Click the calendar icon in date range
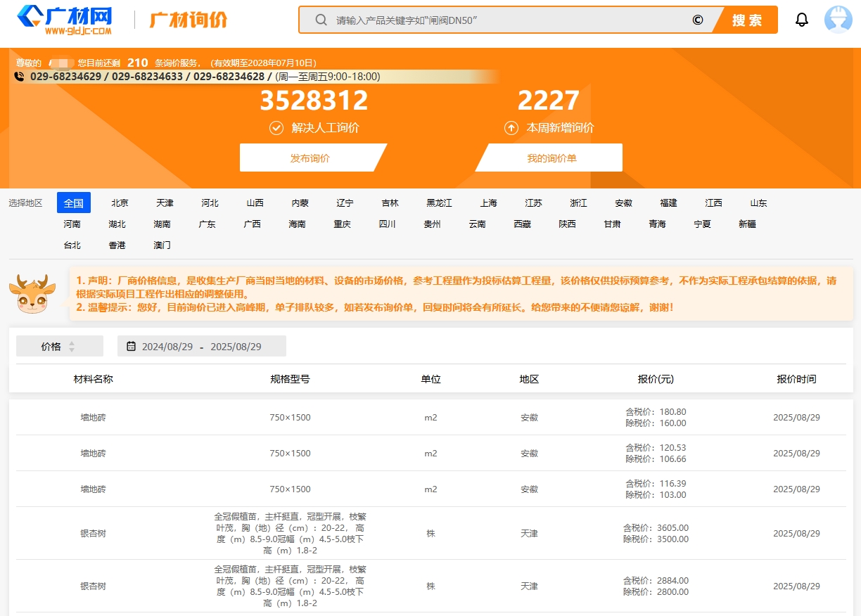 tap(131, 346)
